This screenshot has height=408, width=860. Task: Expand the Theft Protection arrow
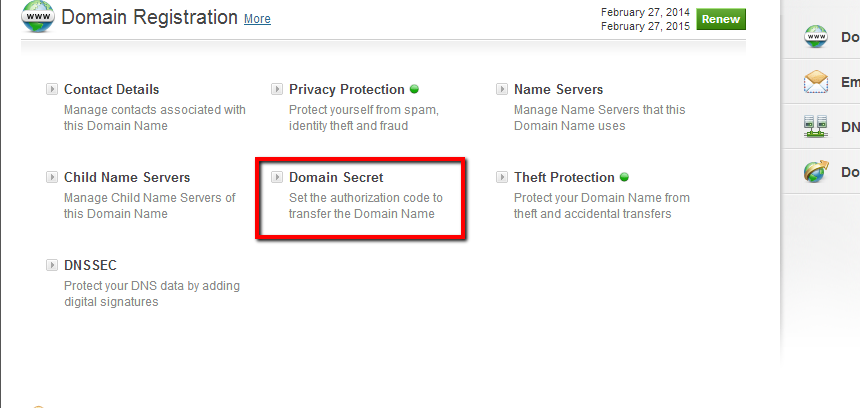point(502,177)
